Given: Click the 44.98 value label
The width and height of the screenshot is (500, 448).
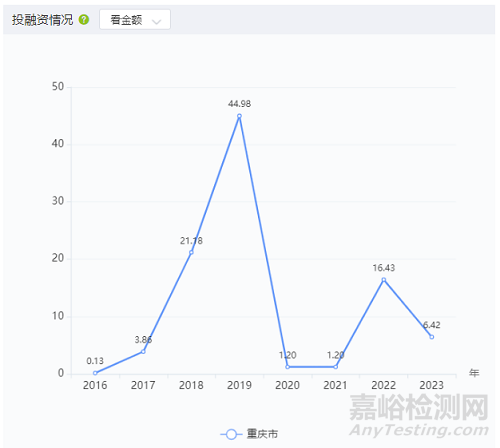Looking at the screenshot, I should point(239,104).
